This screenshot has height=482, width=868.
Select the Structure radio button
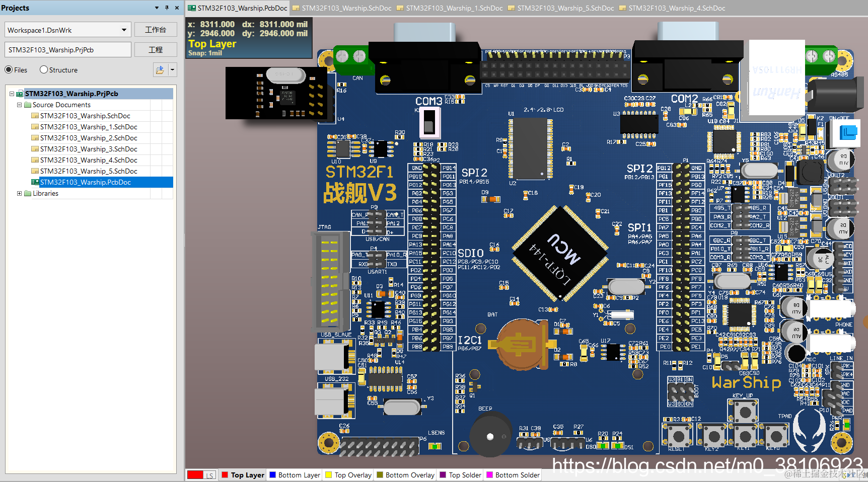[44, 70]
